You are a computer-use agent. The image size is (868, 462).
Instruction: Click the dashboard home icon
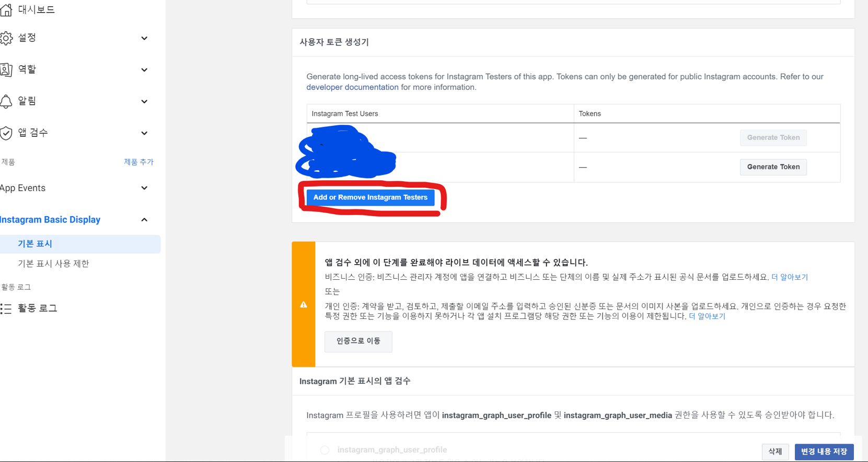(6, 9)
